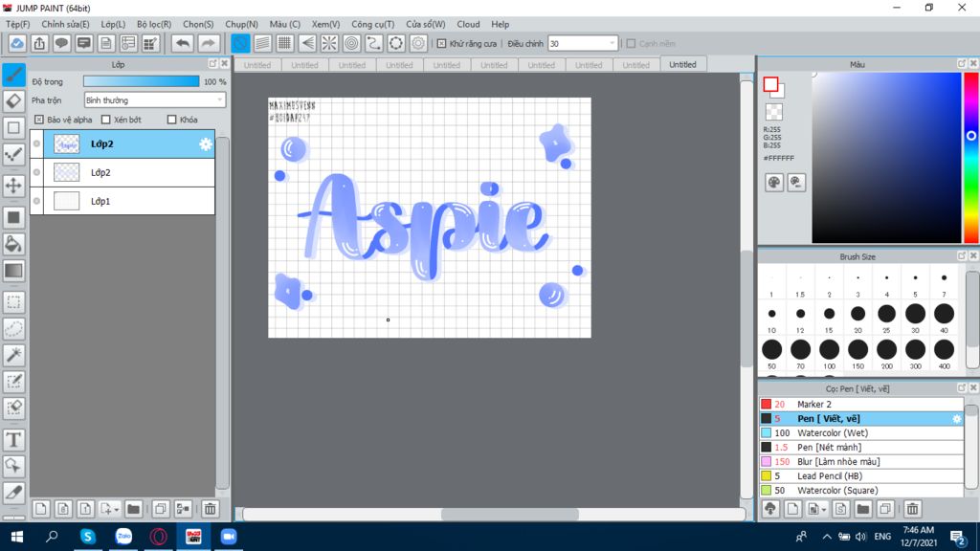Click the export upload icon in toolbar

pos(39,43)
